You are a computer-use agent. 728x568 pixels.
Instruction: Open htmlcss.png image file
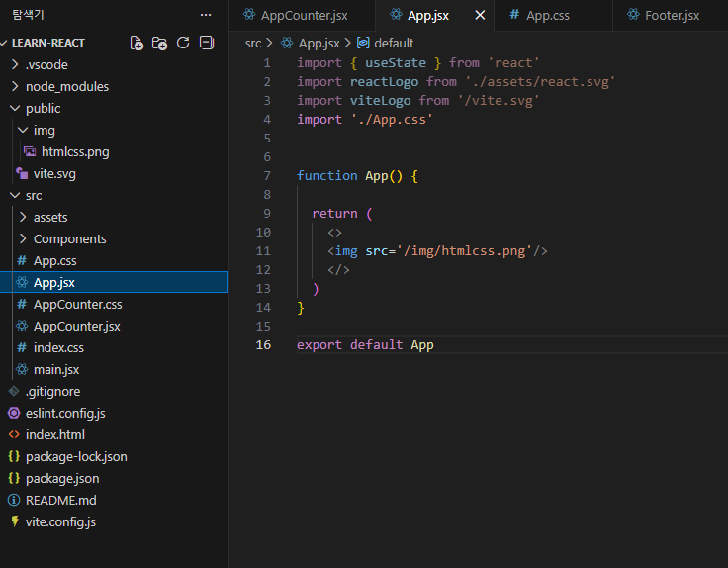pyautogui.click(x=75, y=151)
